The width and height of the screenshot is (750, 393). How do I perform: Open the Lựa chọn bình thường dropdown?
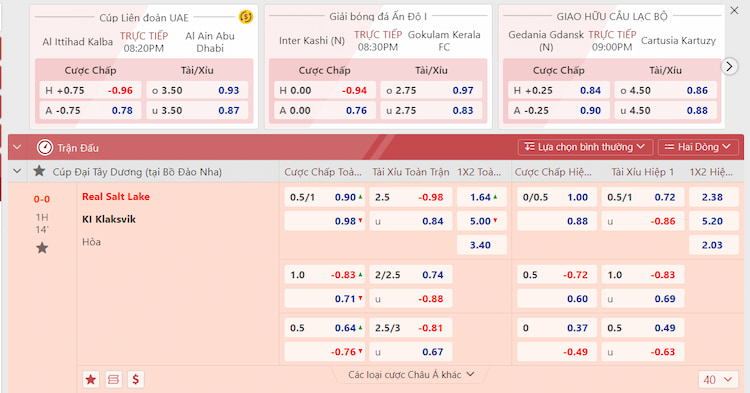(x=585, y=147)
